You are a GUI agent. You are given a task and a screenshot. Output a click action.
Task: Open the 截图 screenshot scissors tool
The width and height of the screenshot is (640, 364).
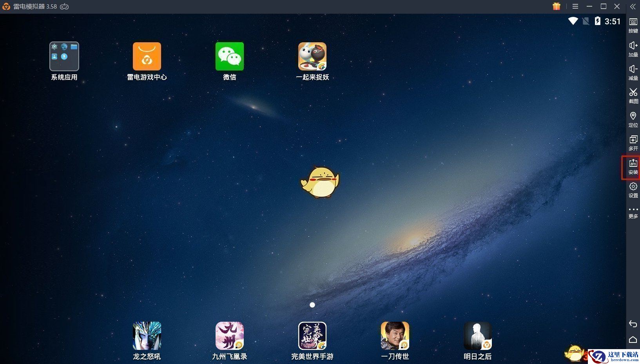633,95
